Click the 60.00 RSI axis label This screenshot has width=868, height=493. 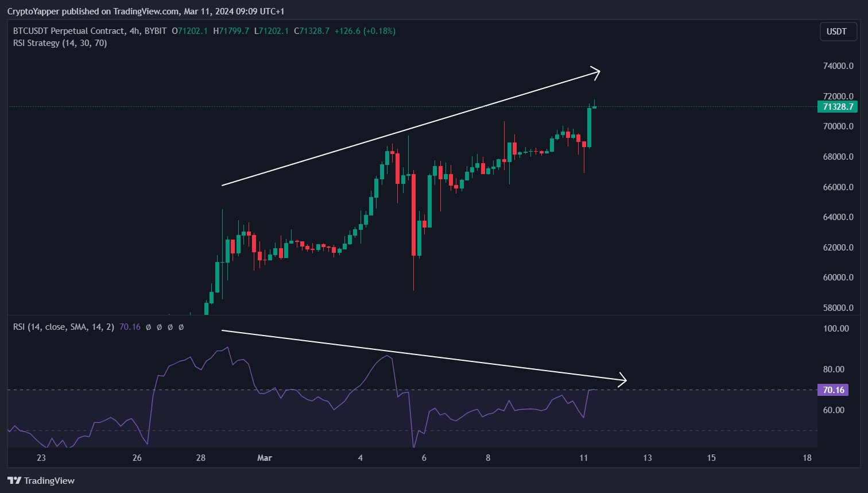[834, 410]
